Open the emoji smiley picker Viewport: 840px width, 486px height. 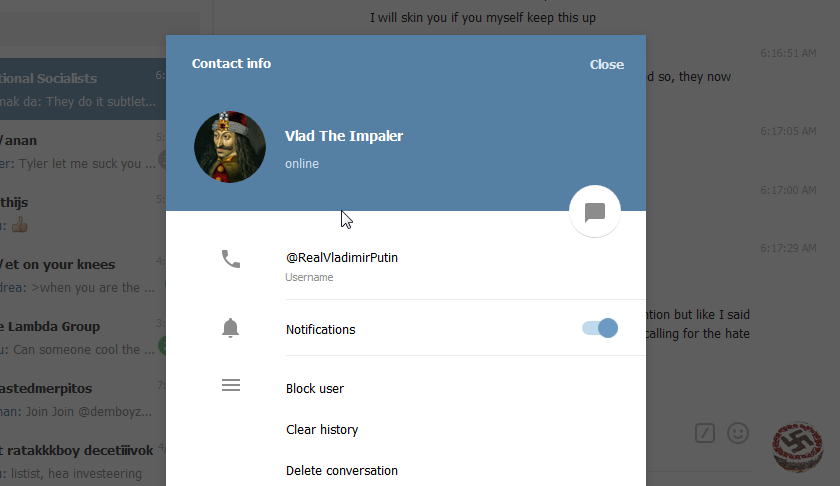pos(738,433)
